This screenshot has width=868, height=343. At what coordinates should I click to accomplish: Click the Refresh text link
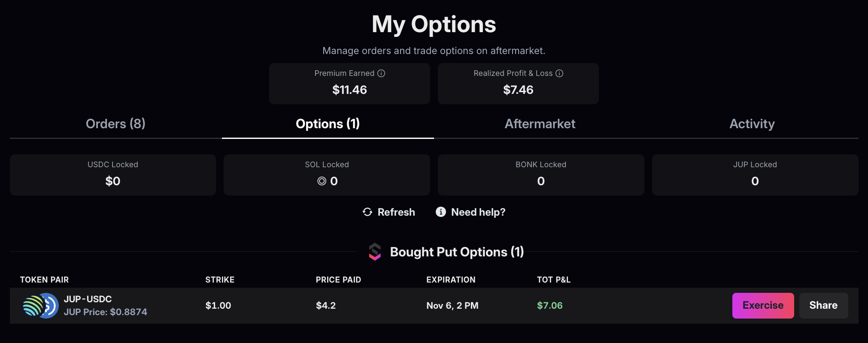[x=396, y=212]
